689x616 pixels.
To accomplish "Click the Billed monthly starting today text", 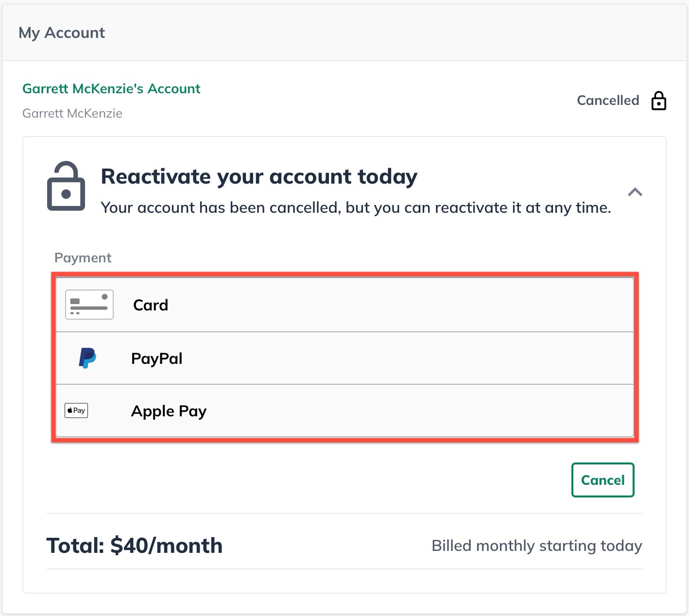I will (536, 546).
